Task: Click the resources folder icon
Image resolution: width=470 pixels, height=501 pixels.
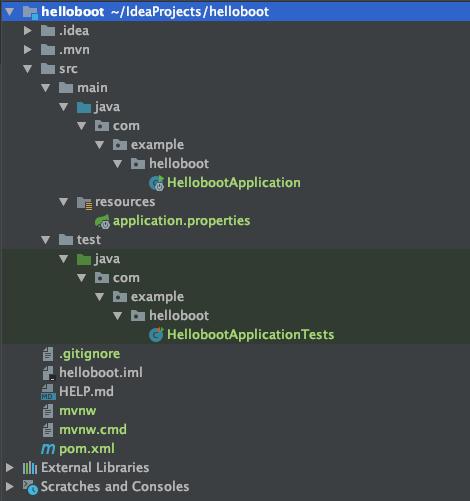Action: 84,202
